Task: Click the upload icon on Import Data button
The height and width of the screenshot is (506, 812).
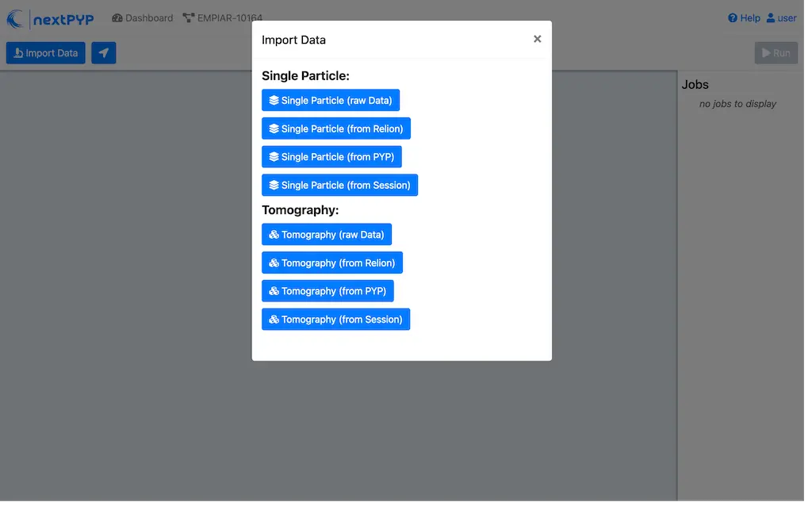Action: tap(18, 52)
